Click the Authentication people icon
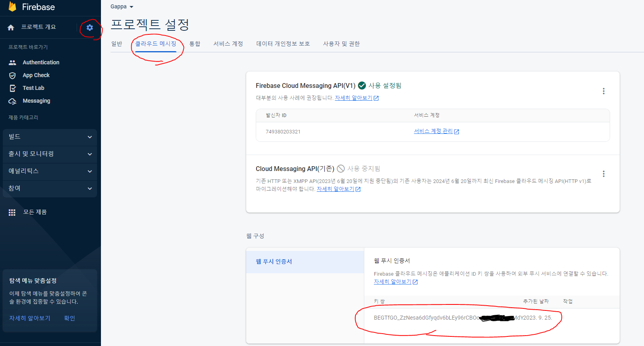The image size is (644, 346). [12, 63]
